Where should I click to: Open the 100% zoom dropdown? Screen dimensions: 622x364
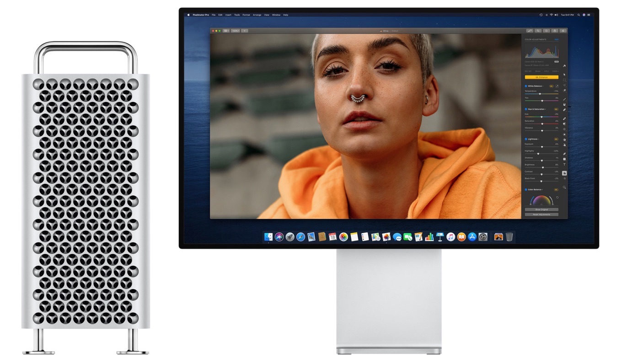point(235,31)
